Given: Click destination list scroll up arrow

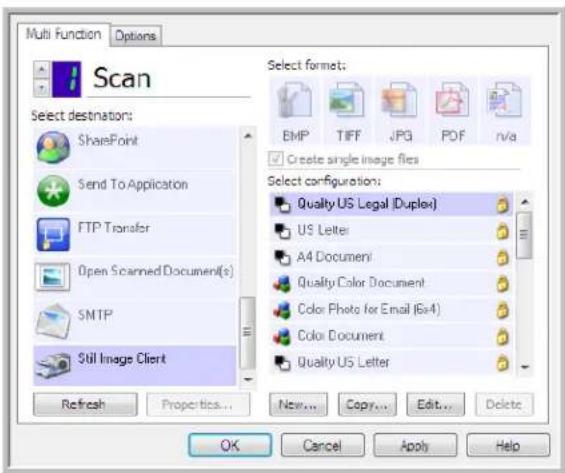Looking at the screenshot, I should point(248,136).
